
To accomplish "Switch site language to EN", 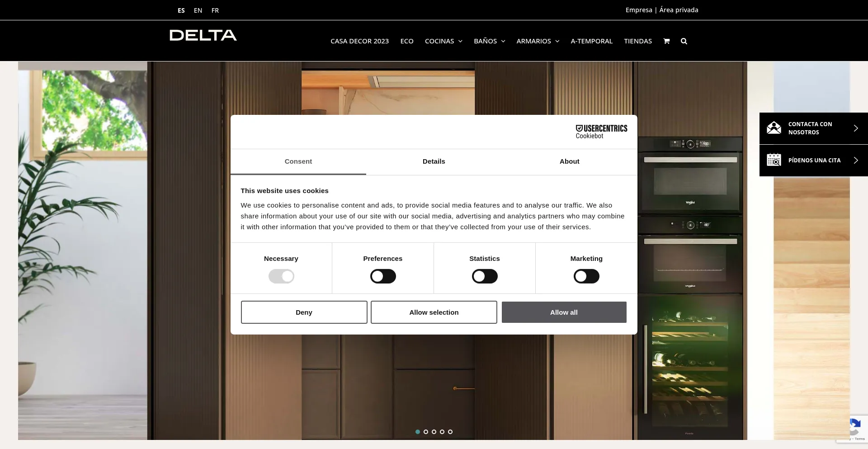I will [198, 10].
